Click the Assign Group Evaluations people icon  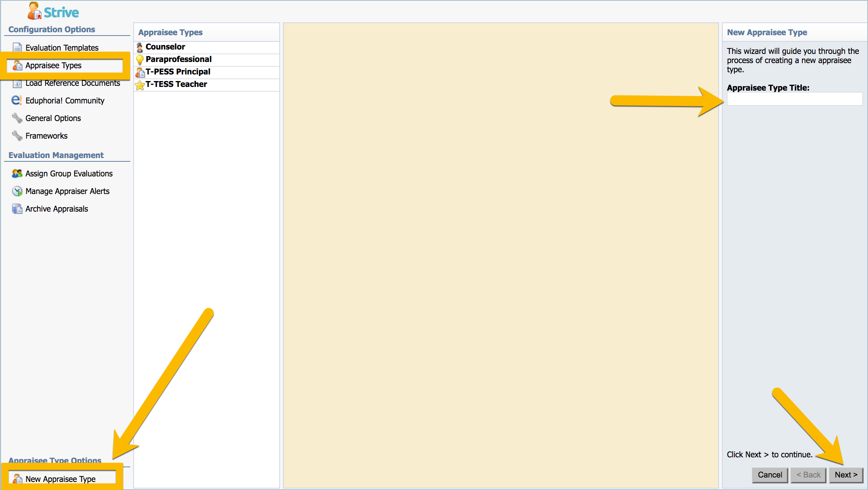tap(17, 173)
